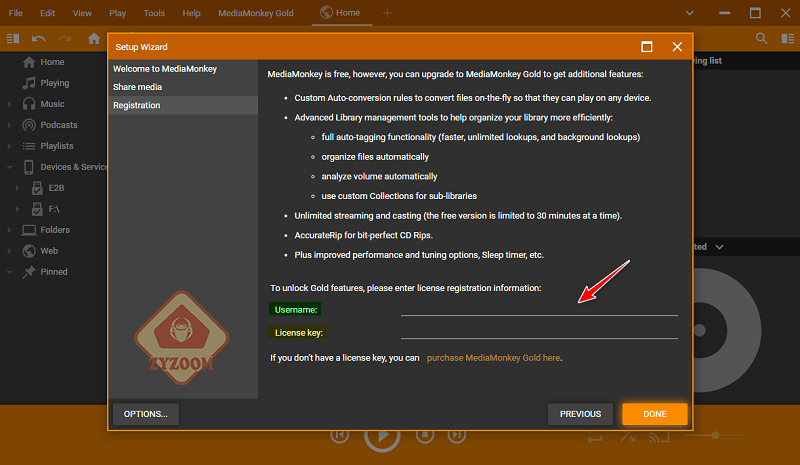Viewport: 800px width, 465px height.
Task: Click the DONE button
Action: tap(655, 414)
